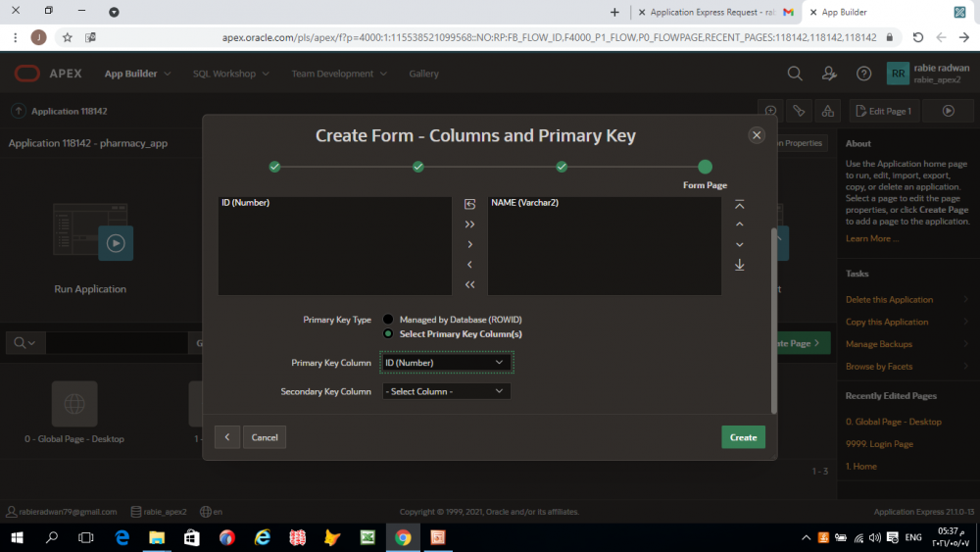The height and width of the screenshot is (552, 980).
Task: Open 0. Global Page - Desktop recent page
Action: point(893,422)
